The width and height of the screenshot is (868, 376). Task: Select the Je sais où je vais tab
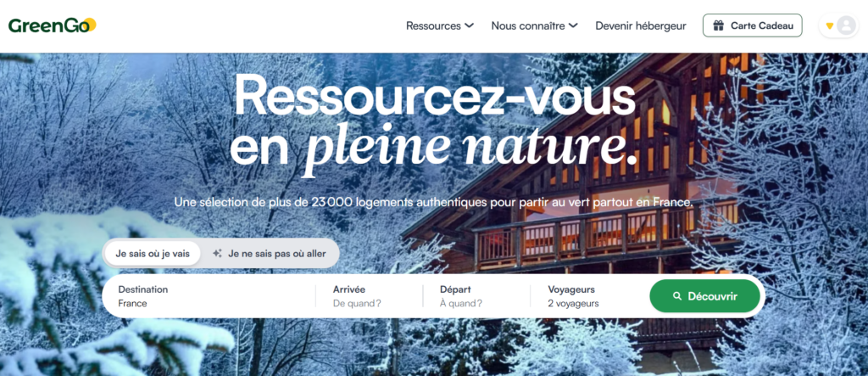tap(153, 254)
